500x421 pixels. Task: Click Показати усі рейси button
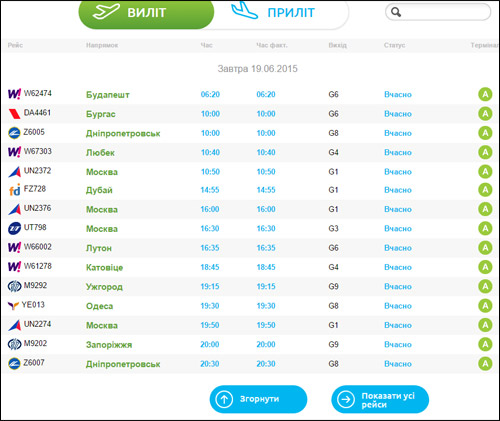tap(380, 399)
